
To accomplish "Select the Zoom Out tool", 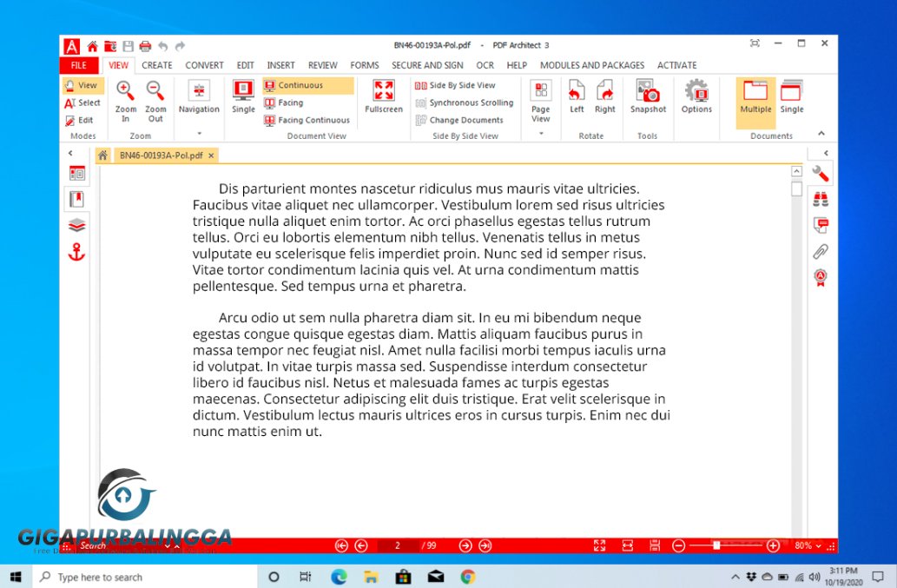I will pyautogui.click(x=155, y=98).
